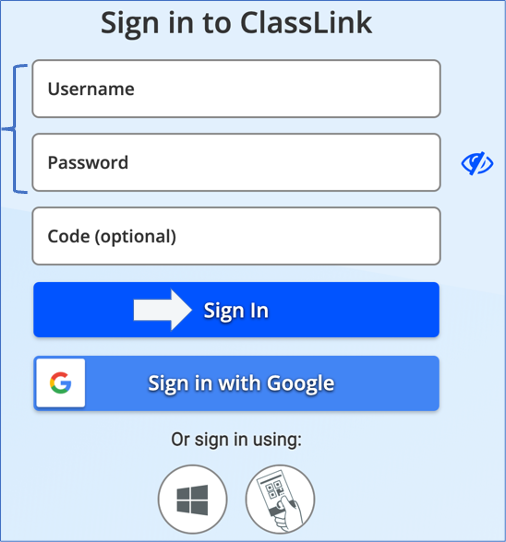The image size is (506, 542).
Task: Focus the Password input field
Action: [x=236, y=162]
